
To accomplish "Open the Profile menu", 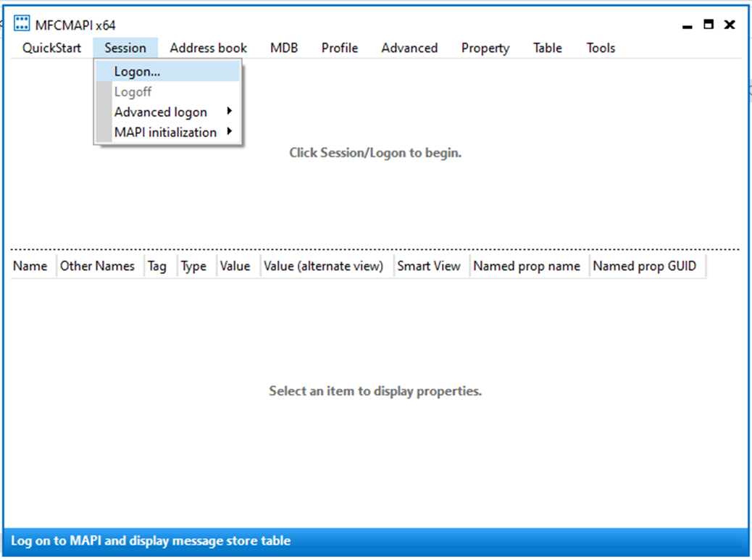I will [339, 48].
